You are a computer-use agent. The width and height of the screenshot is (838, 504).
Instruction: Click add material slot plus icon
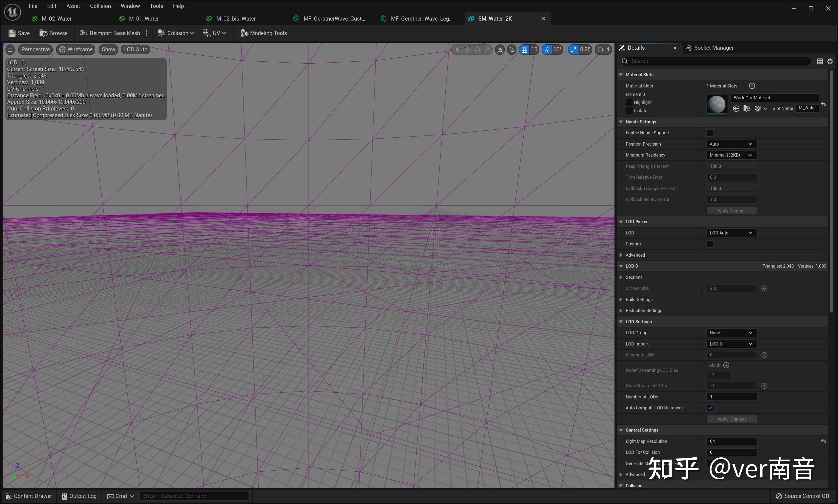pyautogui.click(x=752, y=86)
